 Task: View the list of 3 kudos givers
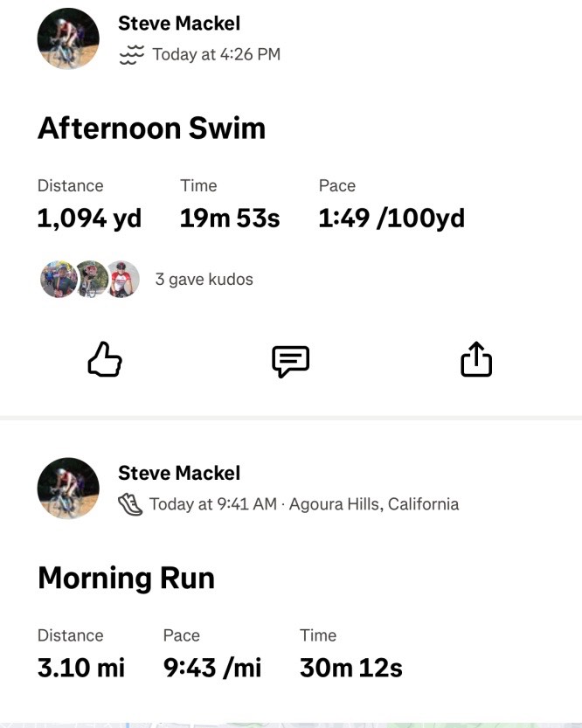click(204, 279)
